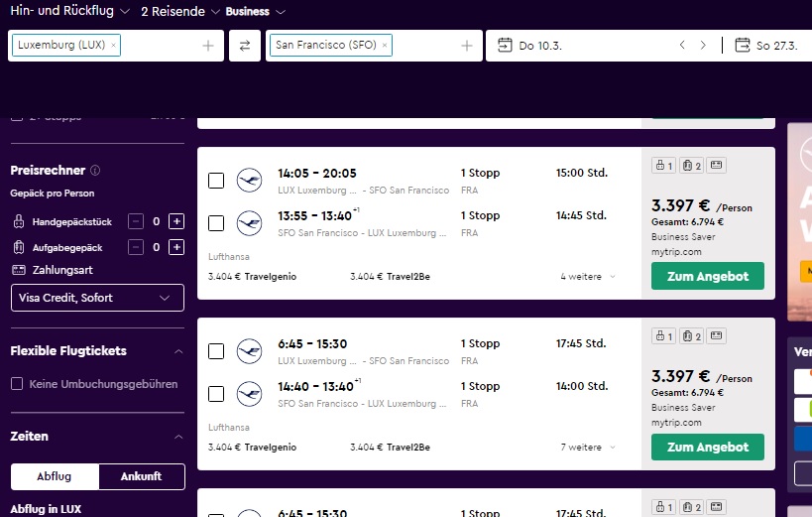Image resolution: width=812 pixels, height=517 pixels.
Task: Decrease Aufgabegepäck count with minus
Action: click(137, 247)
